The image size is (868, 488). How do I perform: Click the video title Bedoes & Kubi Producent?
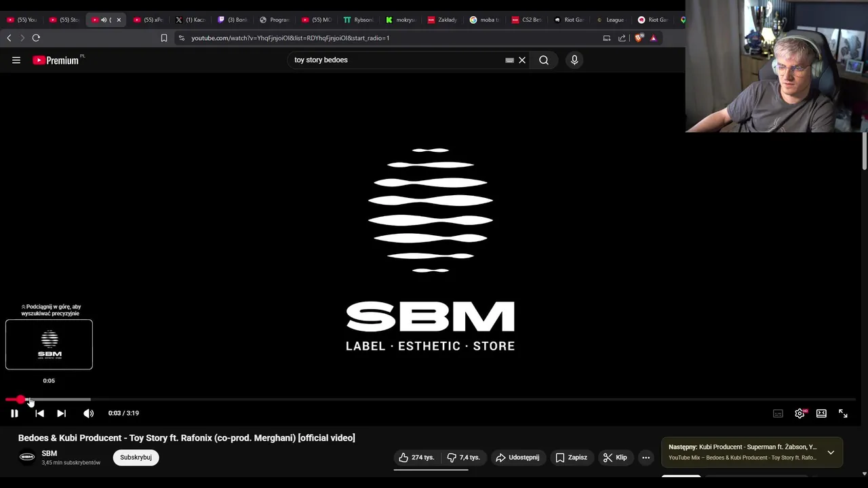[x=186, y=438]
